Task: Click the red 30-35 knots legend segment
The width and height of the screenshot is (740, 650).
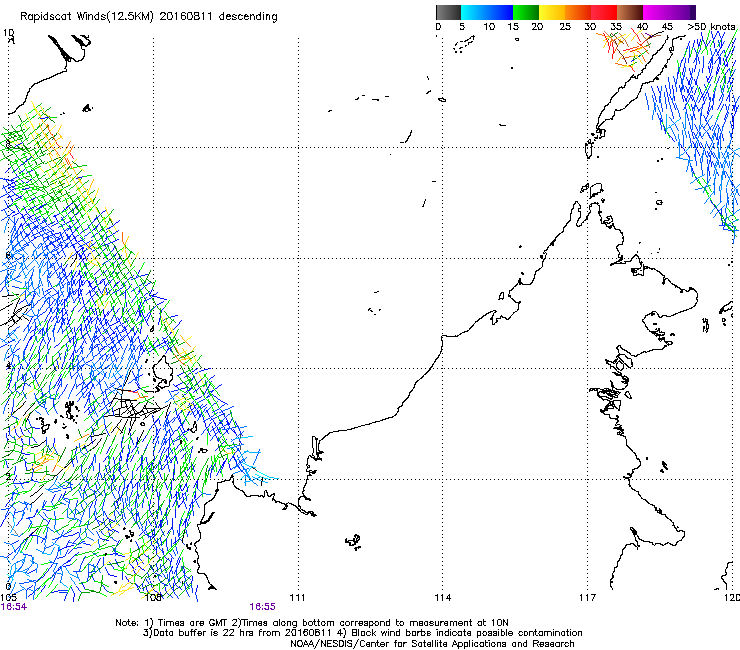Action: [x=604, y=12]
